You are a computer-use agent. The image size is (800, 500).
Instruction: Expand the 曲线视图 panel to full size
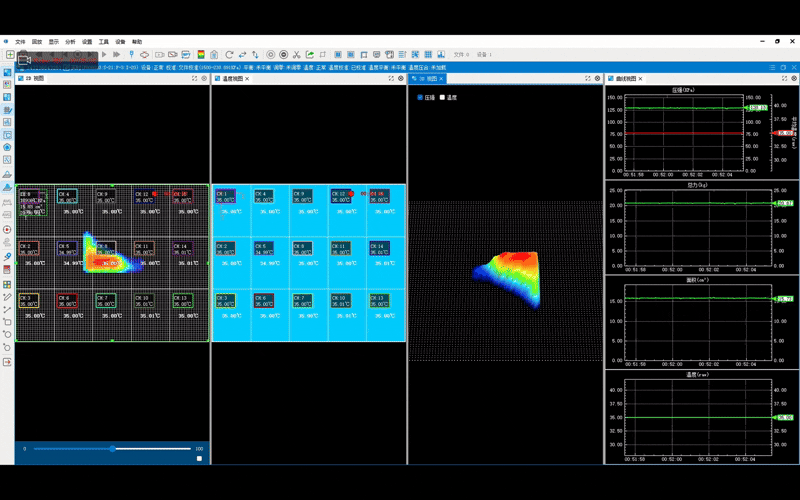click(782, 78)
